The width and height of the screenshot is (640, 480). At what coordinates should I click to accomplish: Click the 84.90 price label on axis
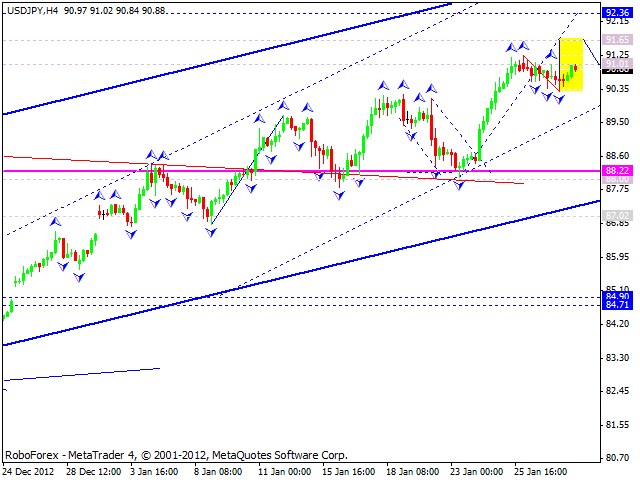(617, 297)
